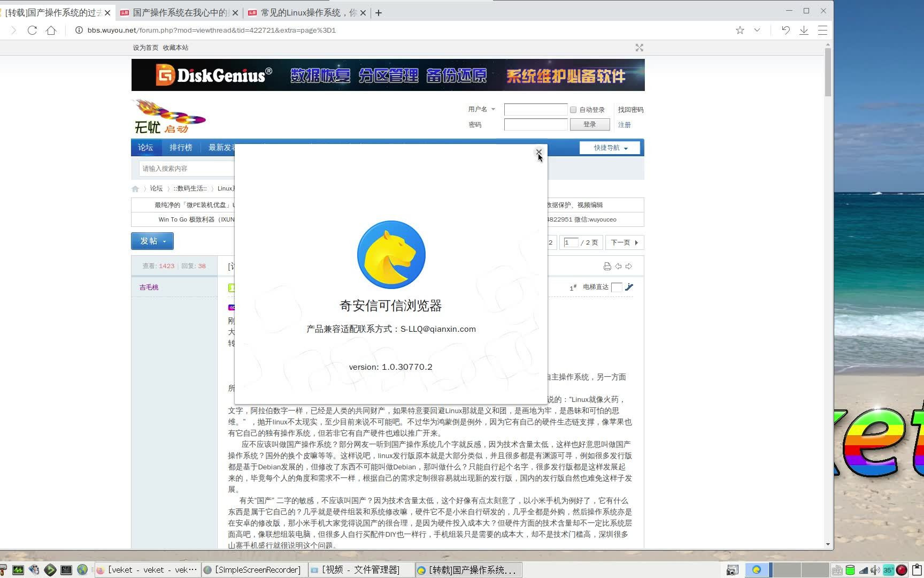Screen dimensions: 924x578
Task: Click the 电梯直达 floor input box
Action: 617,287
